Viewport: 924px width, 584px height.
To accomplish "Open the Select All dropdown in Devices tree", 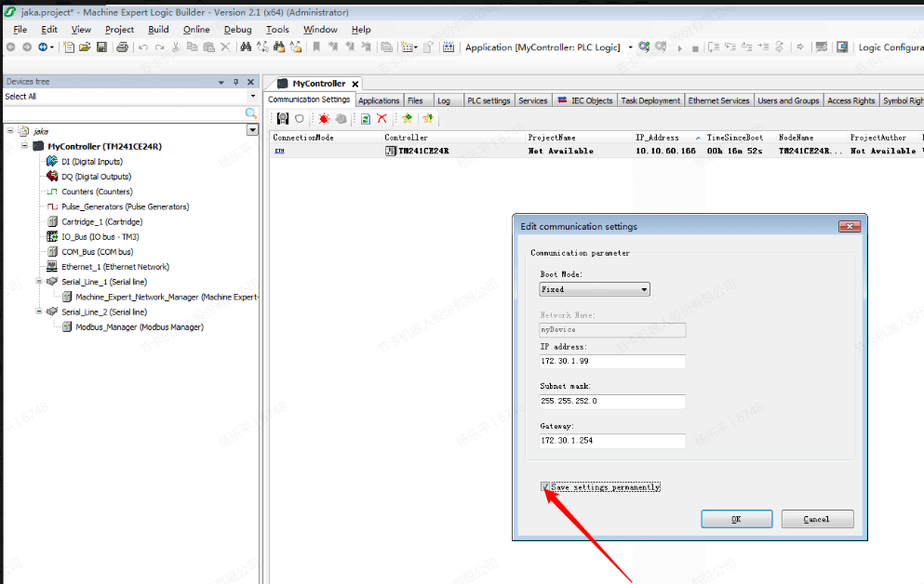I will [x=252, y=97].
